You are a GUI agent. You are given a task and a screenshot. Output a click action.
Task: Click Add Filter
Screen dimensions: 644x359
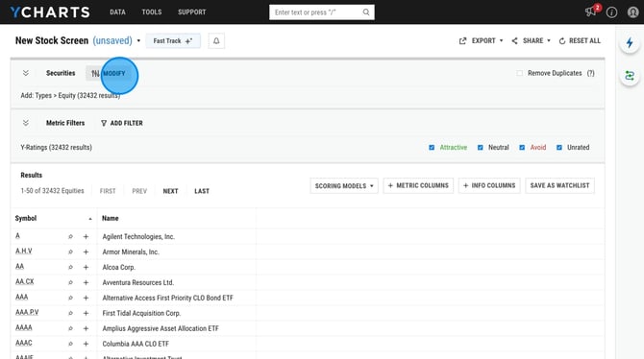[122, 123]
